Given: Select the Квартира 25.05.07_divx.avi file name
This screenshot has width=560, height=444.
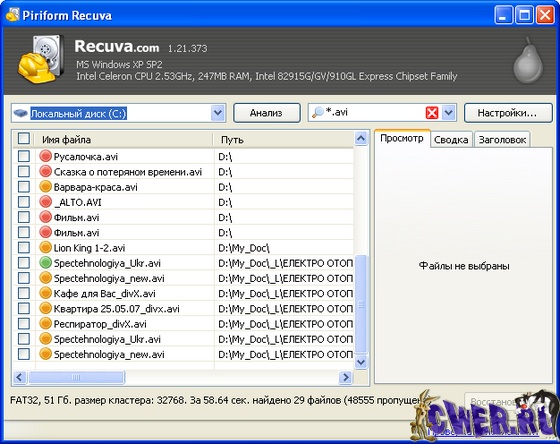Looking at the screenshot, I should pos(116,309).
